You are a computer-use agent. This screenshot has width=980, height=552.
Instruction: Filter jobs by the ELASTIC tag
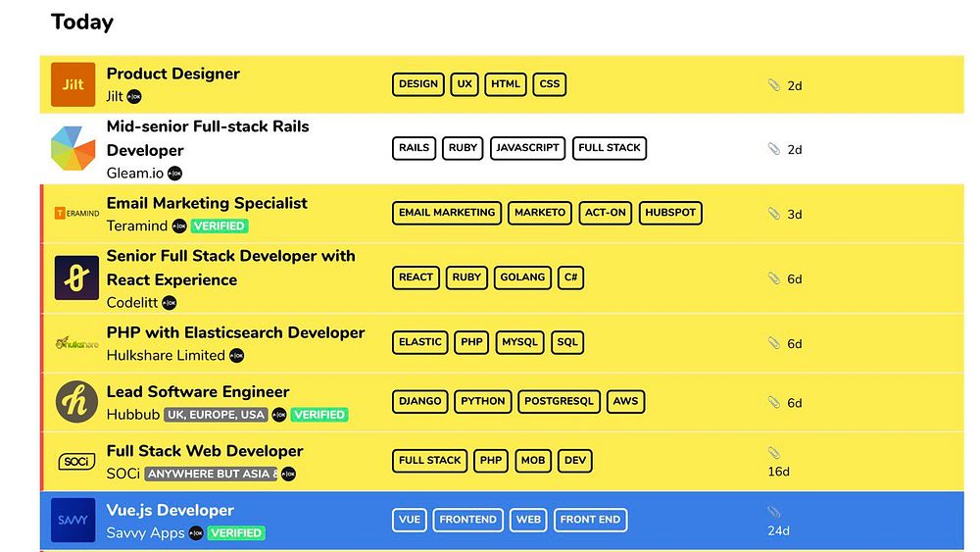click(x=420, y=342)
